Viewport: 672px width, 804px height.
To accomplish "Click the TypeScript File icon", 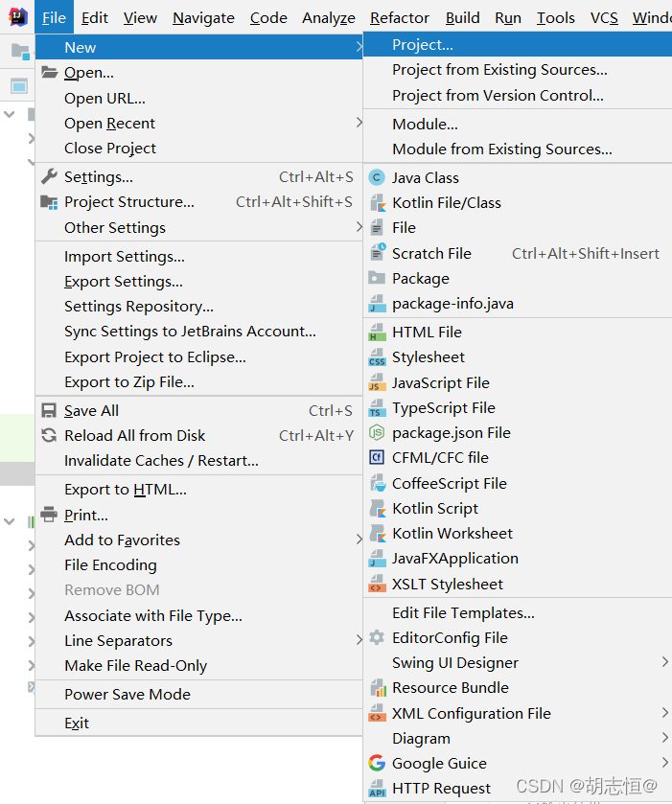I will click(378, 407).
